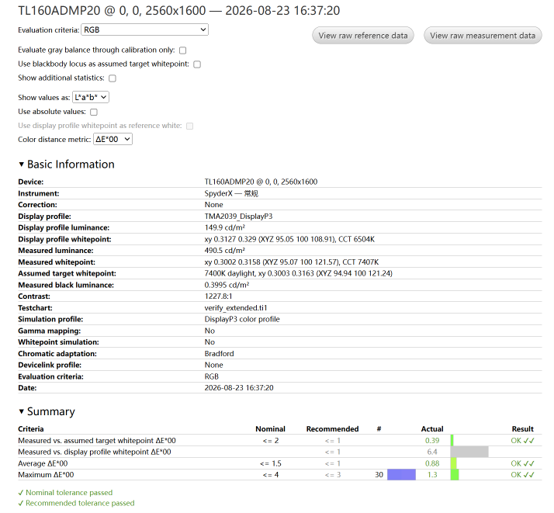Select the display profile name TMA2039_DisplayP3

click(x=238, y=216)
